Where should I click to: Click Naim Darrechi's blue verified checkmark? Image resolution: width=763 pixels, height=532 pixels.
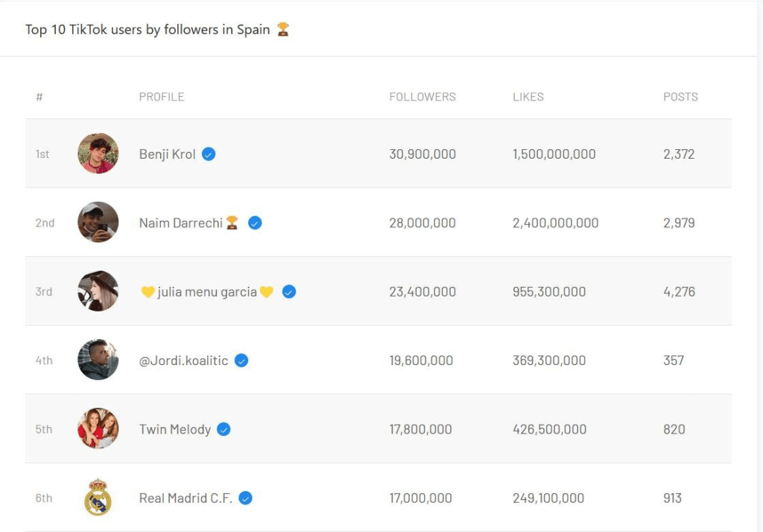tap(255, 223)
